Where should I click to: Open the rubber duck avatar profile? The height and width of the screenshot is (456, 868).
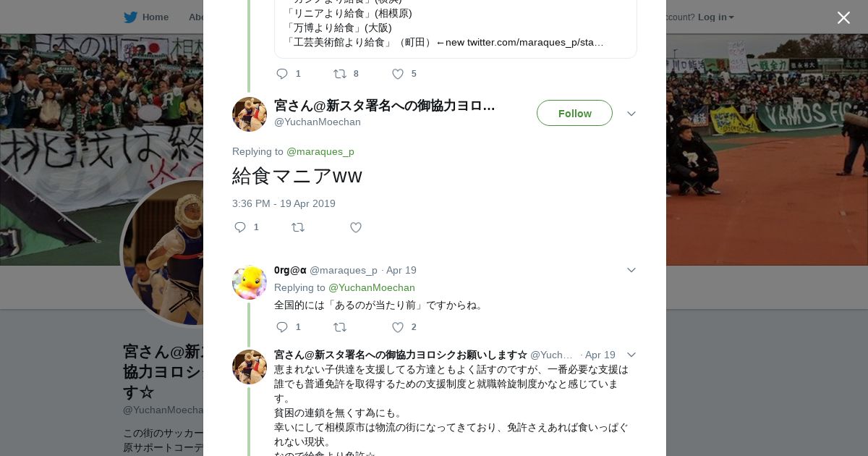coord(250,282)
